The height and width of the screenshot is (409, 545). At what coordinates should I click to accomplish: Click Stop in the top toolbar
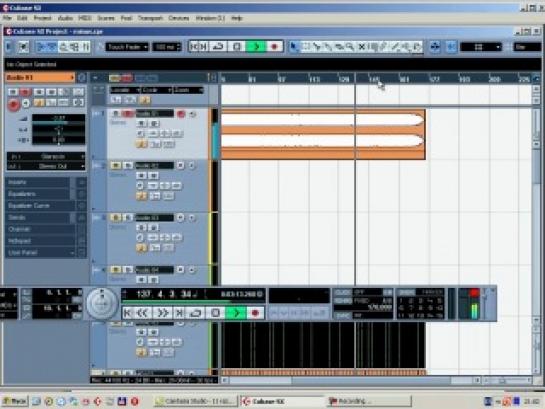coord(237,47)
